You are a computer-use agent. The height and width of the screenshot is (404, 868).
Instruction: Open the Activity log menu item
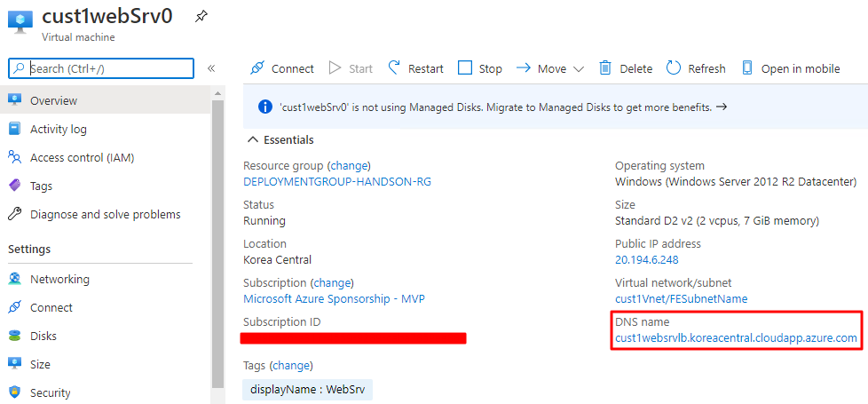[x=106, y=129]
